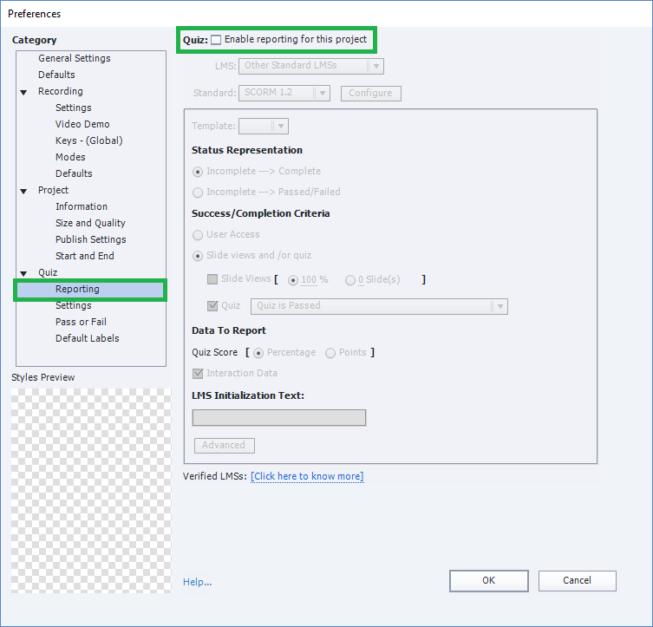Select User Access radio option
Viewport: 653px width, 627px height.
point(198,235)
